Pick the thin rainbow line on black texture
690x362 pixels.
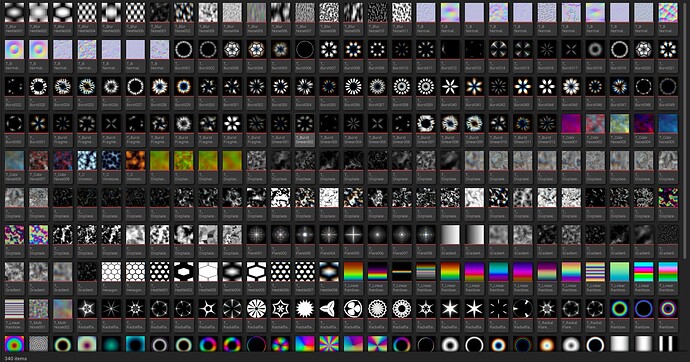coord(401,272)
